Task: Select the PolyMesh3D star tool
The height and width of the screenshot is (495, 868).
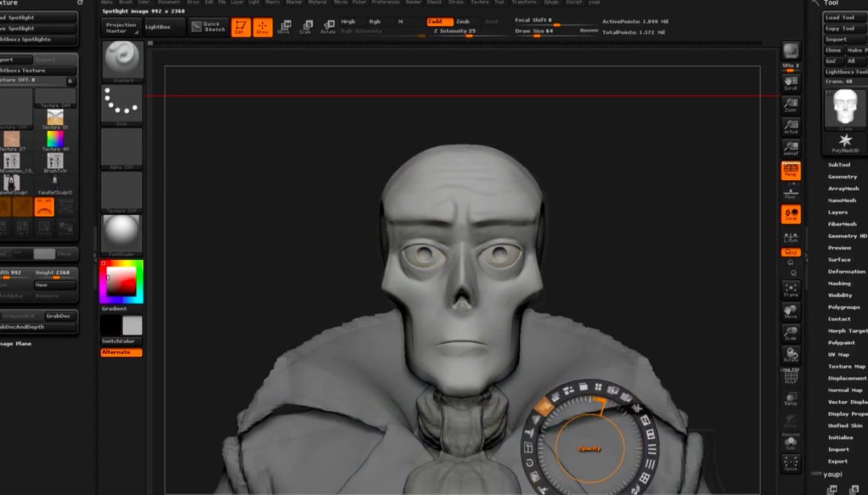Action: (x=845, y=143)
